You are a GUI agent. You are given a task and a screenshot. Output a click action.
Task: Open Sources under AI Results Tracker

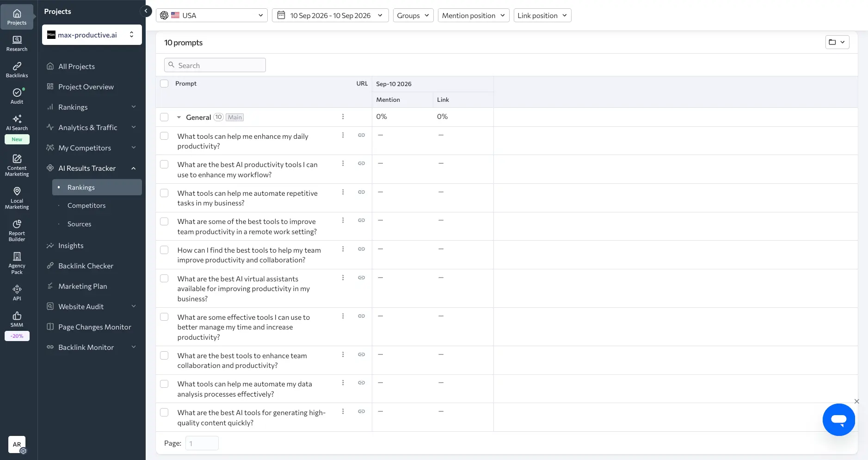click(x=80, y=224)
